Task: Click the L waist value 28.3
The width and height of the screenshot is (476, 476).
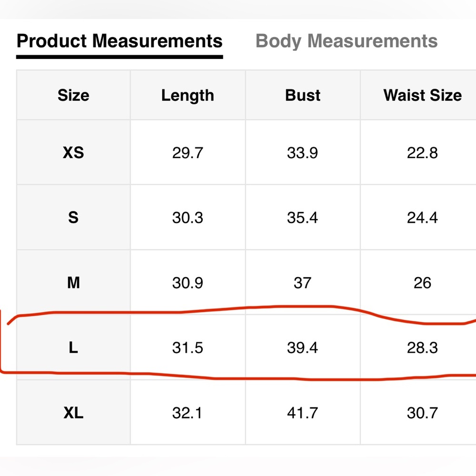Action: 423,347
